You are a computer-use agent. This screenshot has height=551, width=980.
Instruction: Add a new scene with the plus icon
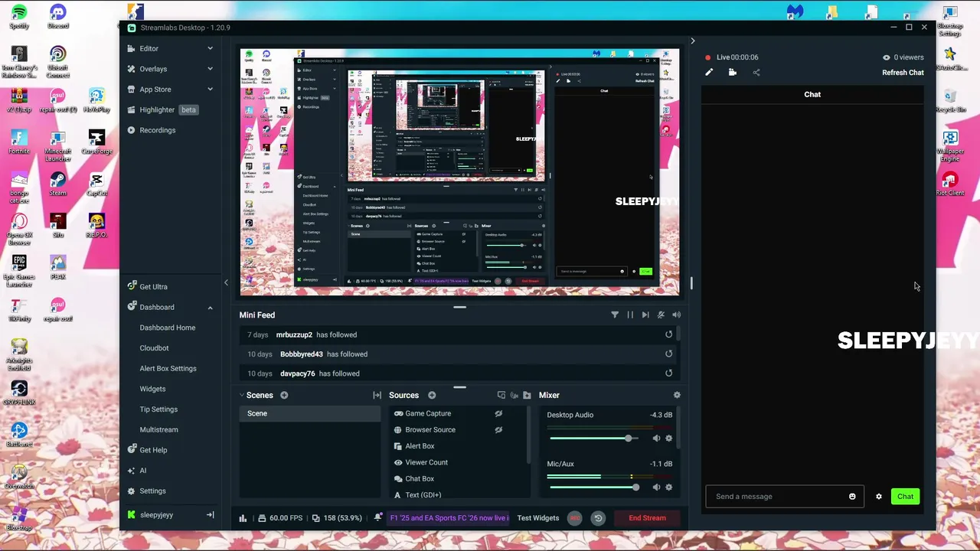pyautogui.click(x=284, y=395)
